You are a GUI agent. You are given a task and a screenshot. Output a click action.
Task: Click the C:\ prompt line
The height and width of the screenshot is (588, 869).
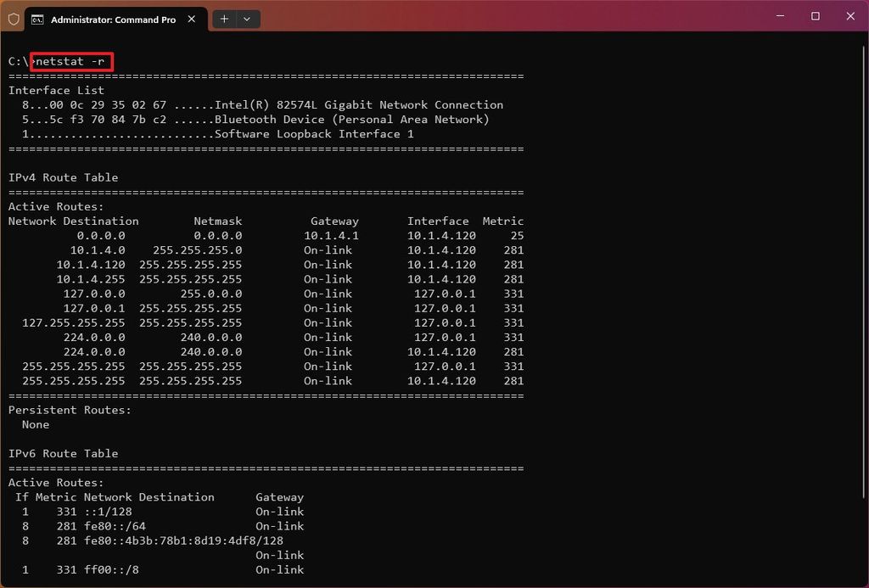click(x=17, y=61)
